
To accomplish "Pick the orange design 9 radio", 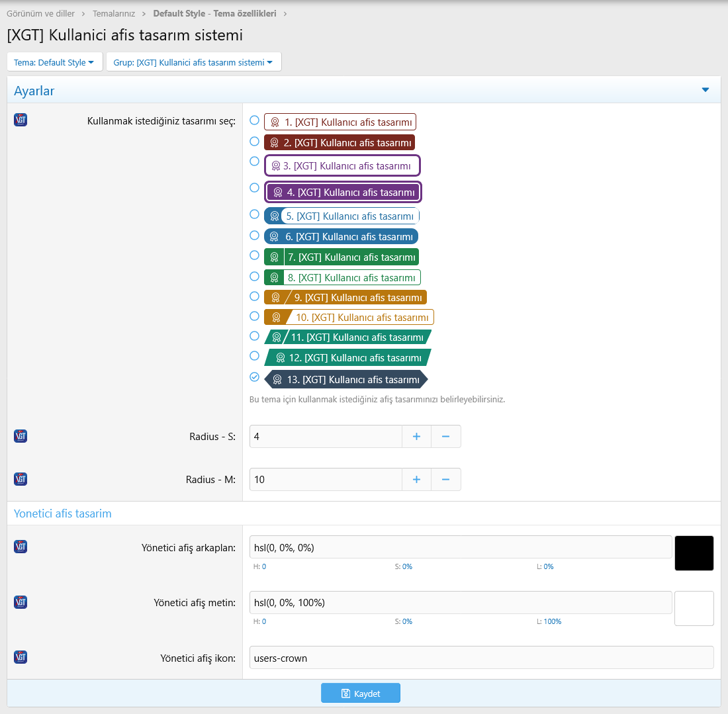I will point(254,296).
